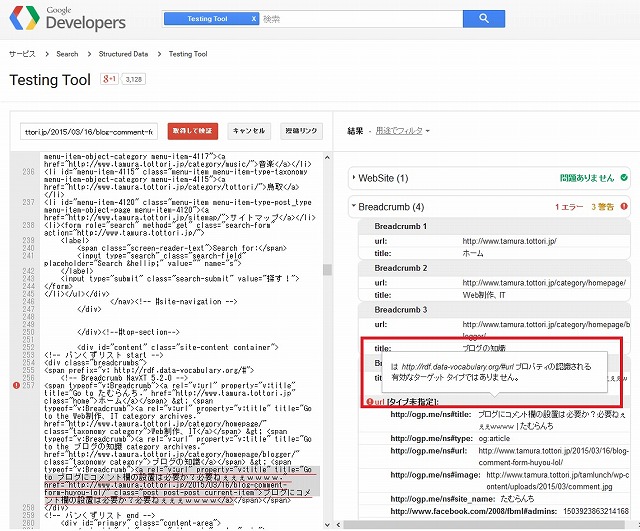Click the fbml#admins value 1503923863214168
The image size is (640, 531).
click(596, 511)
